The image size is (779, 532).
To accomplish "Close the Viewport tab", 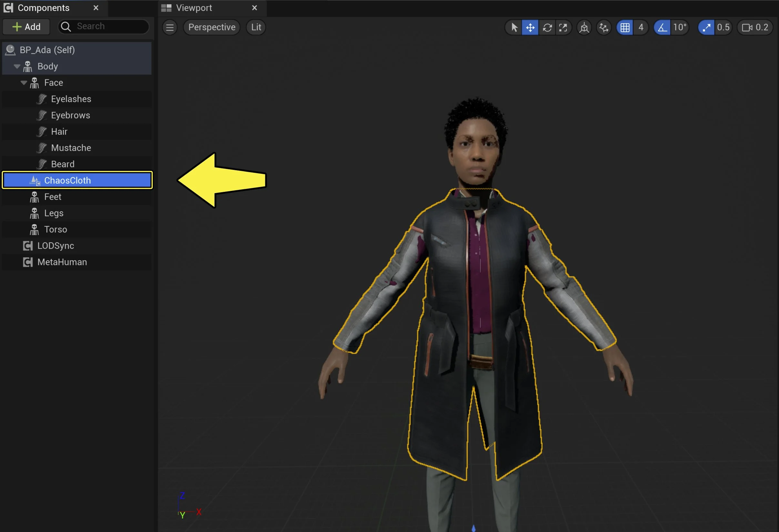I will click(254, 8).
